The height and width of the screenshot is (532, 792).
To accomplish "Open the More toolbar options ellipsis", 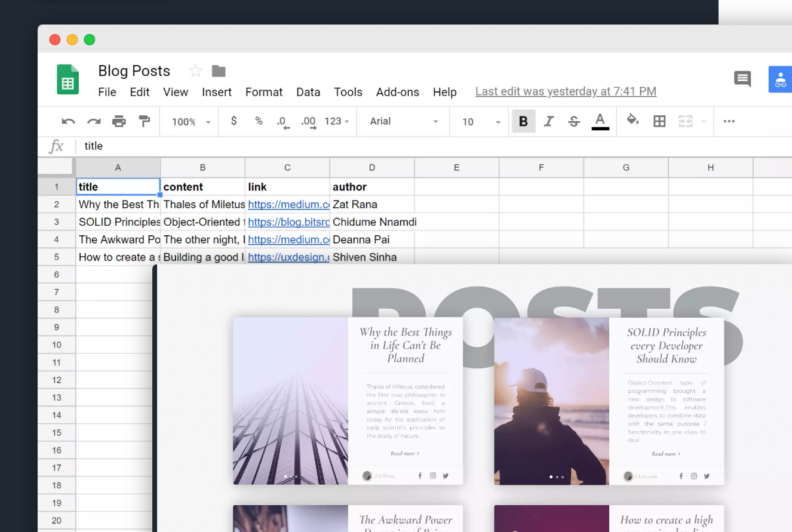I will click(x=729, y=121).
